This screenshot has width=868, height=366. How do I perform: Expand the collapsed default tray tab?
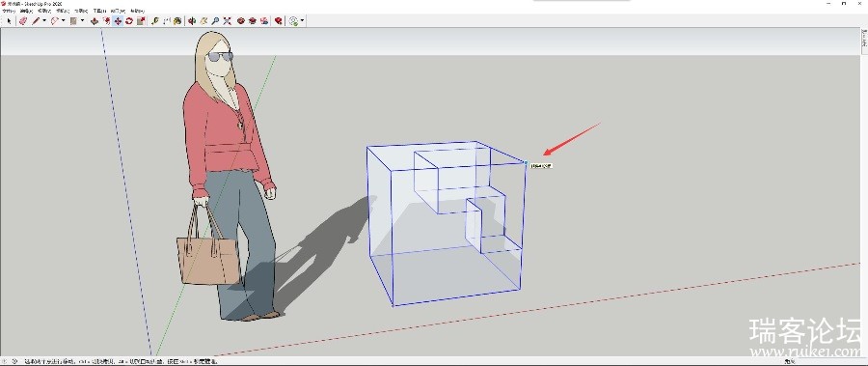[864, 41]
